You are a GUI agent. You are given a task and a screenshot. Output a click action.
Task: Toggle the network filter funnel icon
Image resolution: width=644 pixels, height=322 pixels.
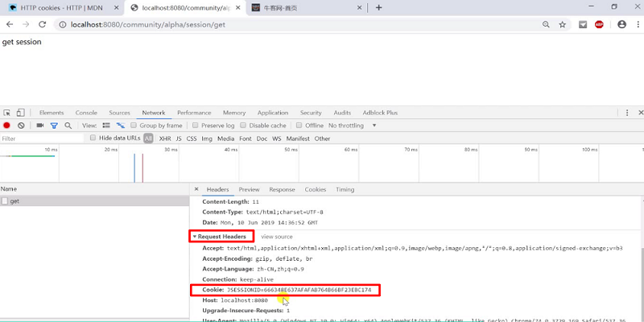click(x=54, y=126)
